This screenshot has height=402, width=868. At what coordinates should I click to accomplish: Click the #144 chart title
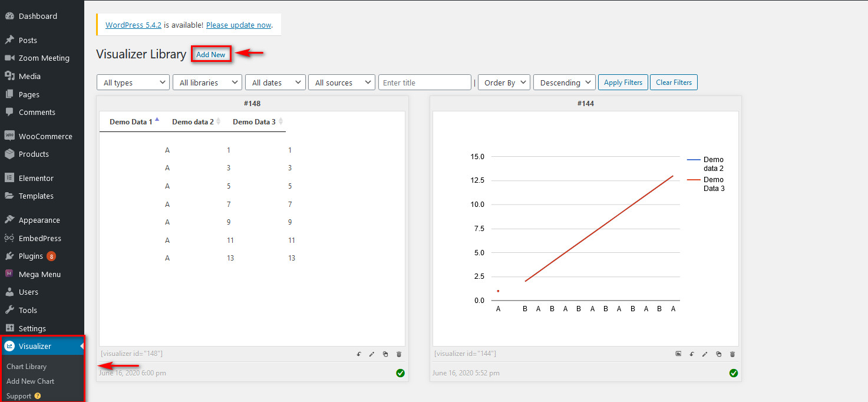(586, 103)
